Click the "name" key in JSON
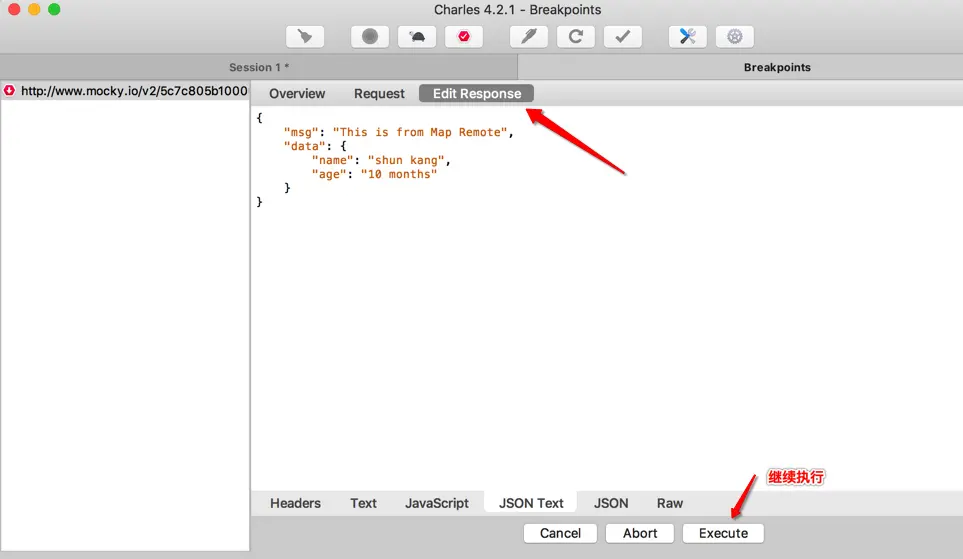Screen dimensions: 963x559 coord(332,160)
